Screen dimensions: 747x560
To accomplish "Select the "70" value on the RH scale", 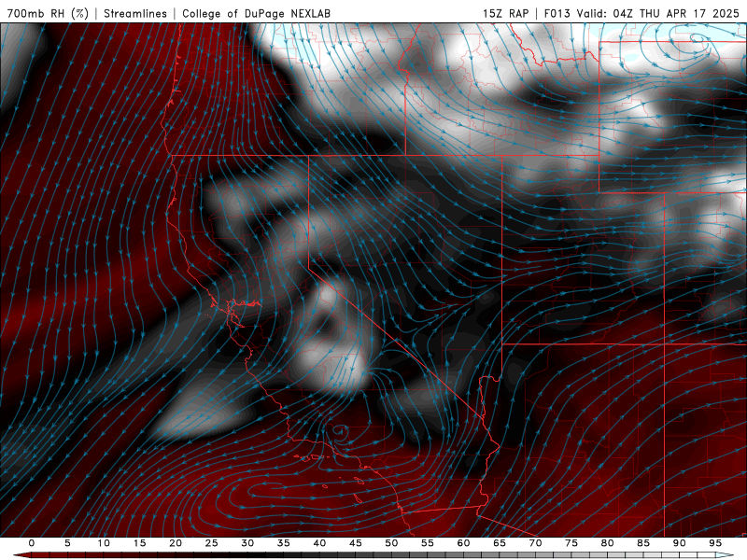I will [x=535, y=543].
